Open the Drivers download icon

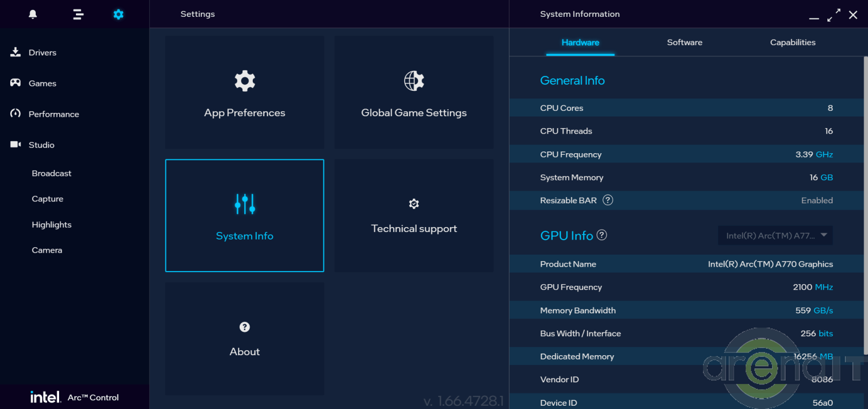(16, 52)
